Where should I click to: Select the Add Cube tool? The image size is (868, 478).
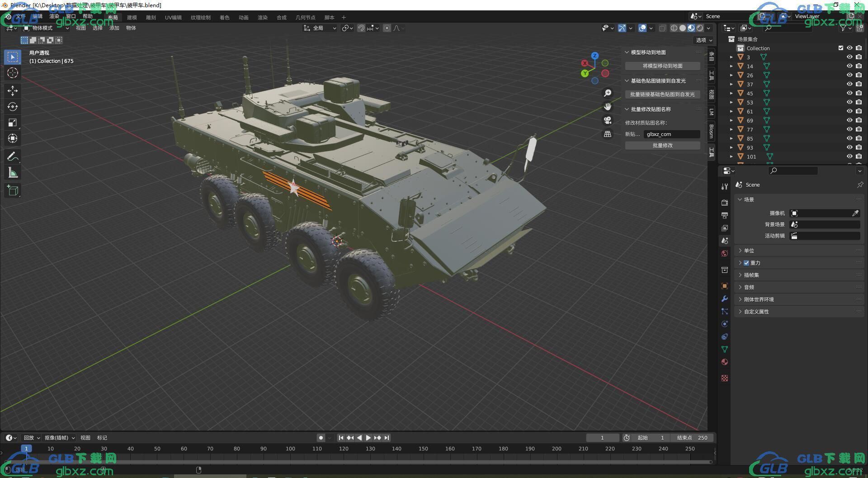(13, 190)
